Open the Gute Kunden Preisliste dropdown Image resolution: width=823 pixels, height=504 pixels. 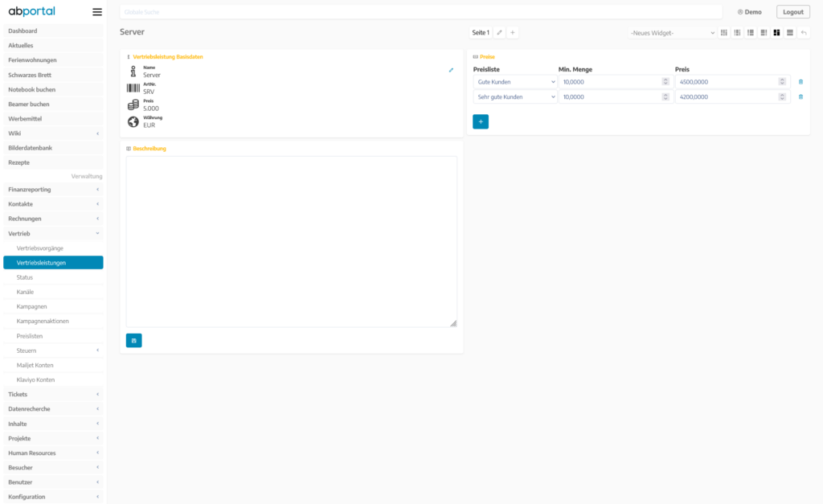514,82
